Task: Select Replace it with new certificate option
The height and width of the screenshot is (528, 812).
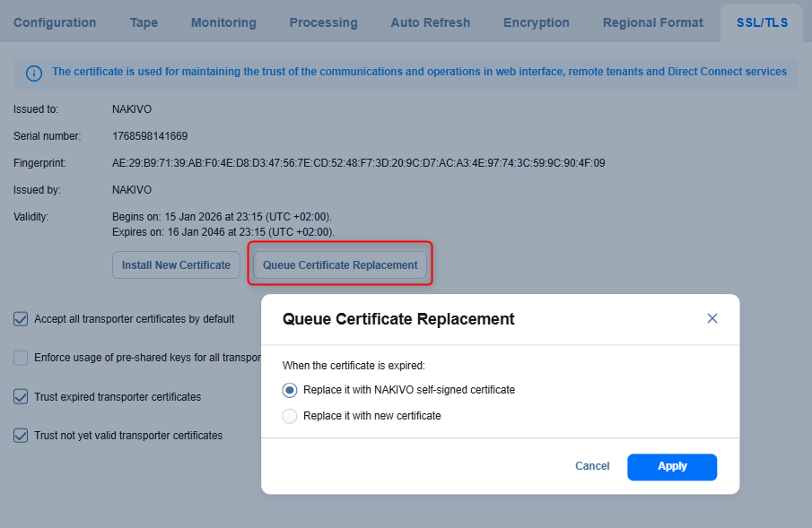Action: click(290, 416)
